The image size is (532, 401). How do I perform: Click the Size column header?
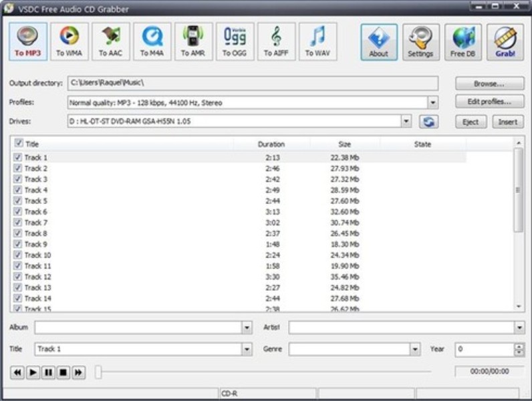(344, 144)
